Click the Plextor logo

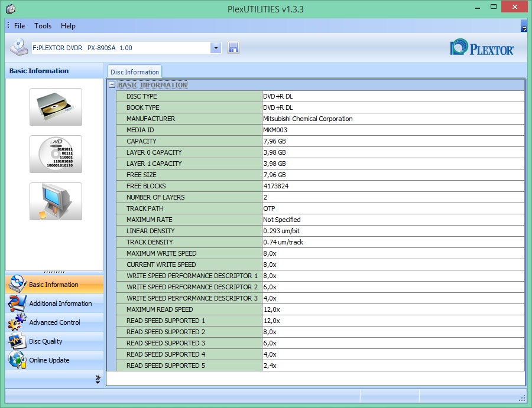click(482, 48)
